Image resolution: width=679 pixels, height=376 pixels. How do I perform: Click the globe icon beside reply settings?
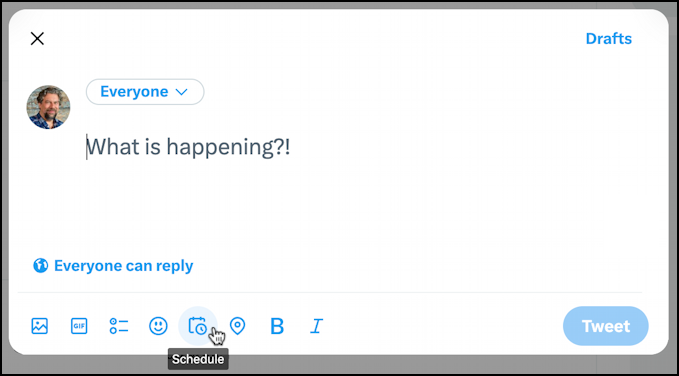click(x=40, y=266)
